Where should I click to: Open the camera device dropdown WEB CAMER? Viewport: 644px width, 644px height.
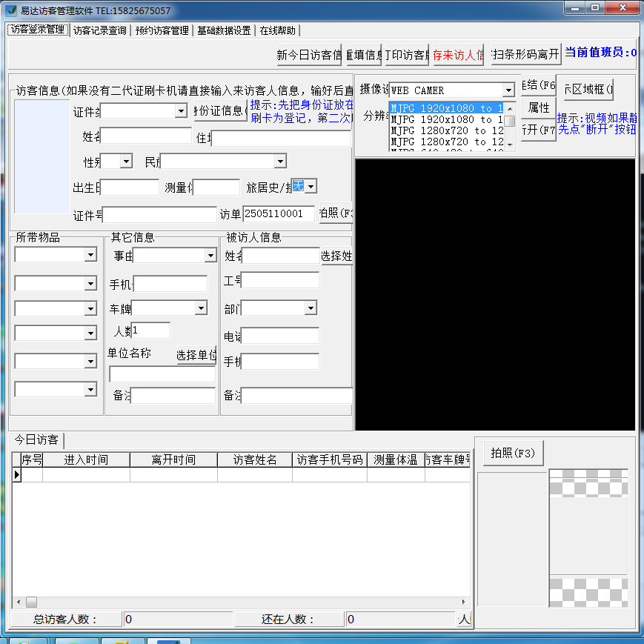[x=508, y=90]
